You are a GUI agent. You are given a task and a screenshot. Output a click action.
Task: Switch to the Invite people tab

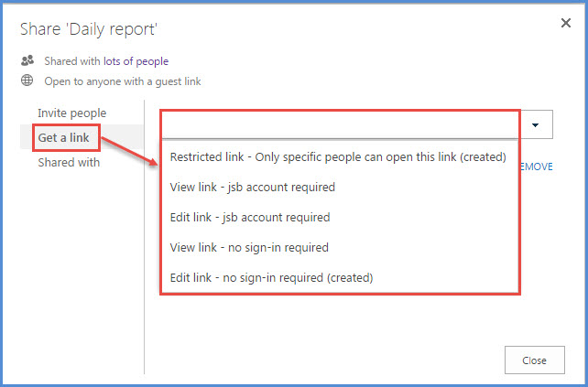click(x=72, y=113)
